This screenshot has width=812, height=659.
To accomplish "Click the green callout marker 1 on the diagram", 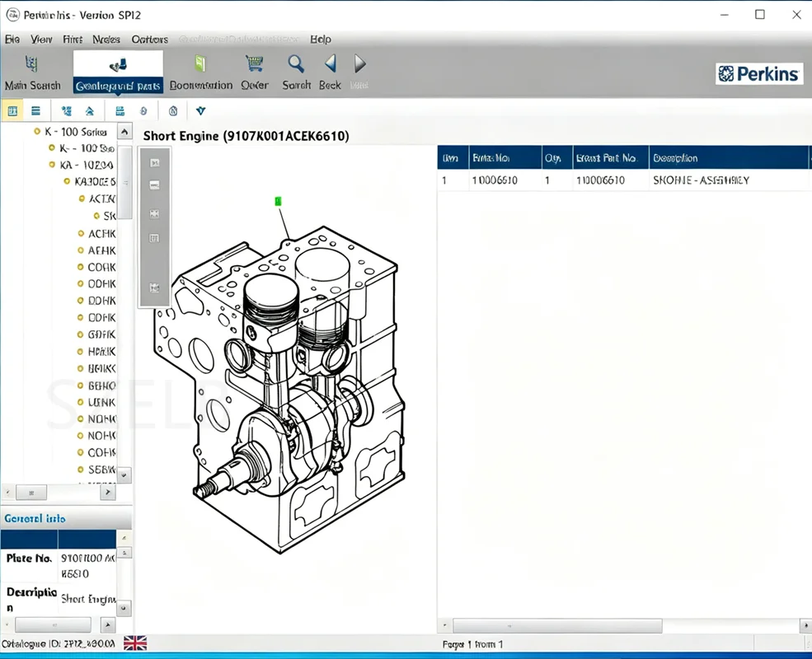I will click(278, 201).
